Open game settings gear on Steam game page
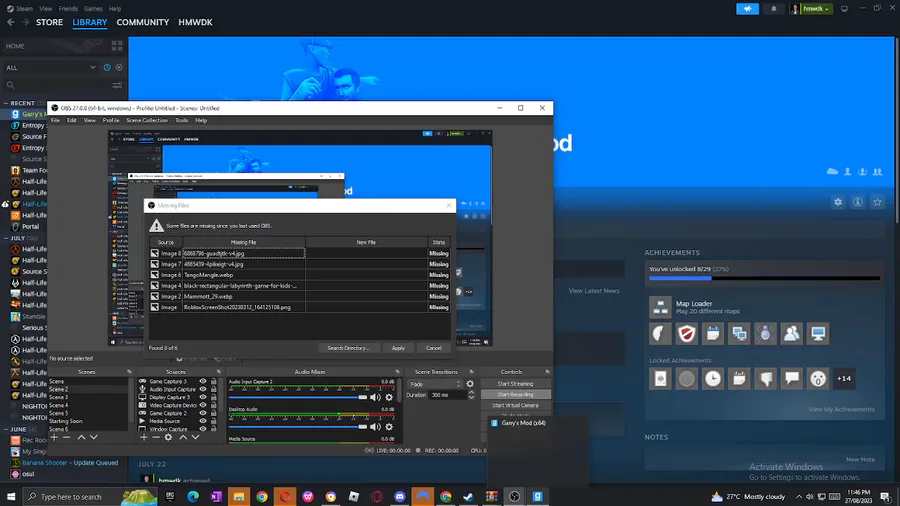900x506 pixels. 838,202
